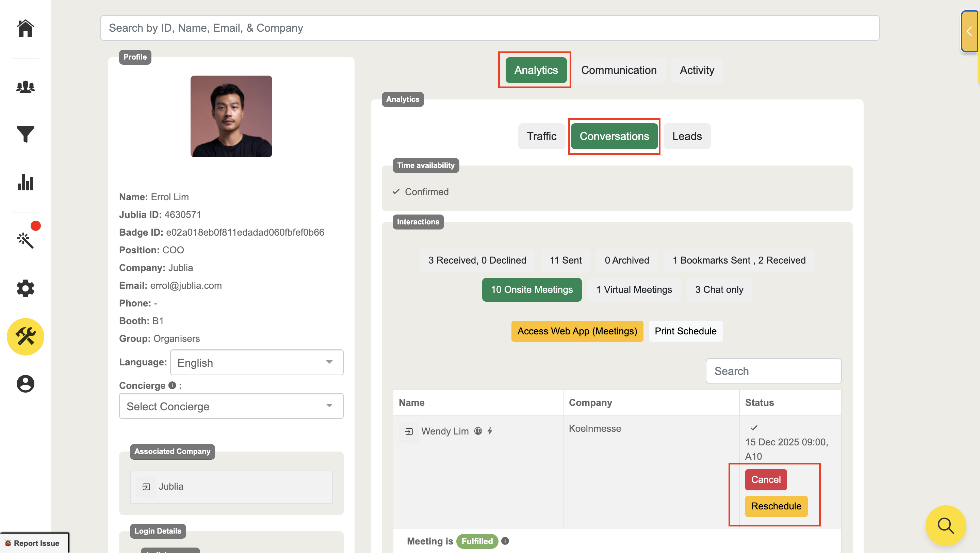This screenshot has height=553, width=980.
Task: Open the user account icon
Action: [x=26, y=384]
